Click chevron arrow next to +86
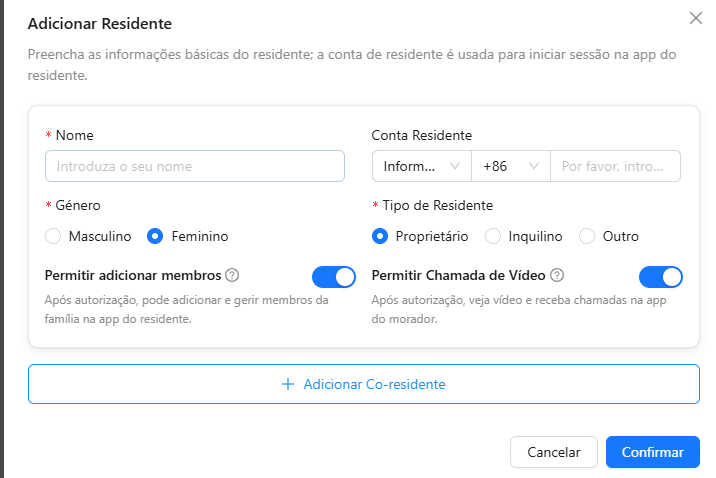 coord(534,166)
